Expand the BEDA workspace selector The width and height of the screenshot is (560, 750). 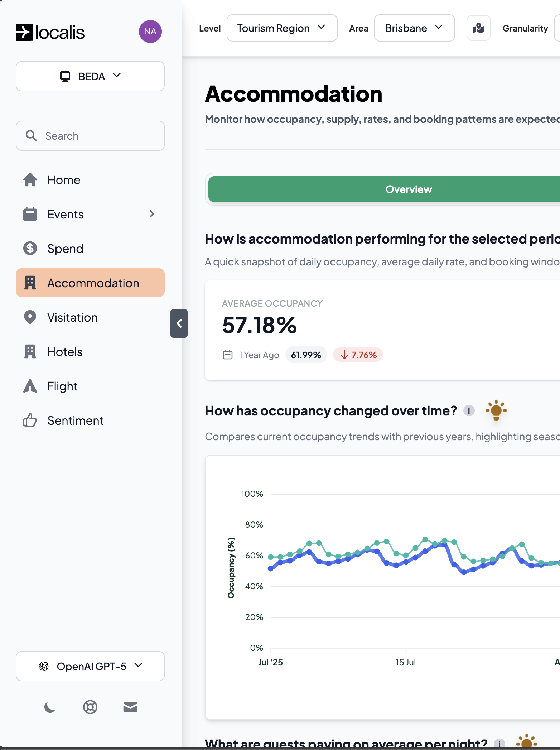90,76
